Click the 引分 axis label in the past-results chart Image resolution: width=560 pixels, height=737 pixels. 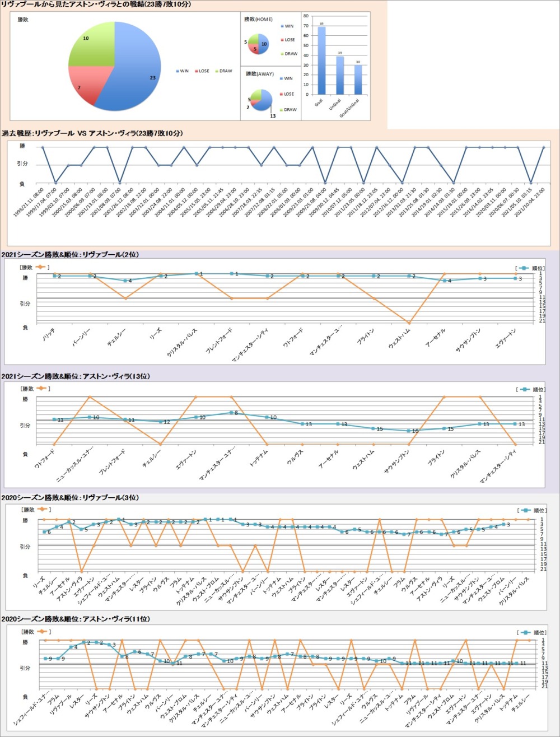(23, 165)
